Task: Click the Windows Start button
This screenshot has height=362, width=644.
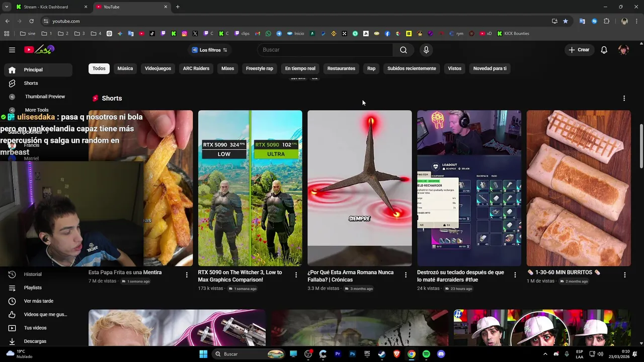Action: point(203,354)
